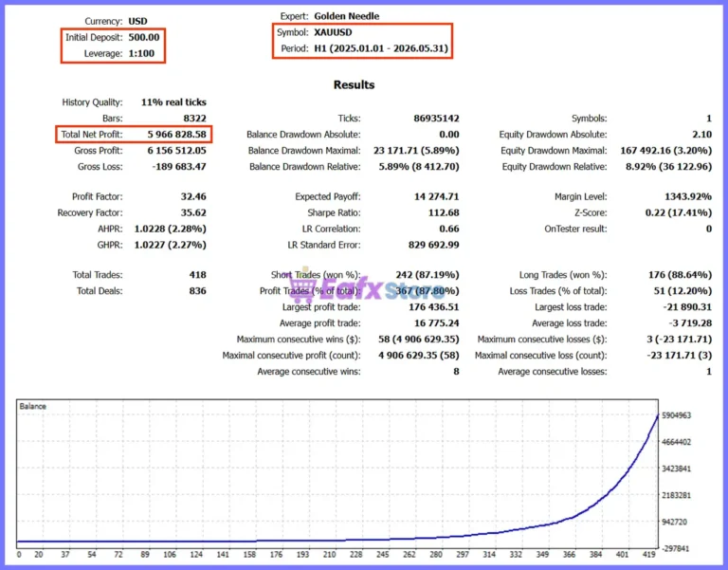
Task: Click Margin Level value 1343.92%
Action: tap(688, 196)
